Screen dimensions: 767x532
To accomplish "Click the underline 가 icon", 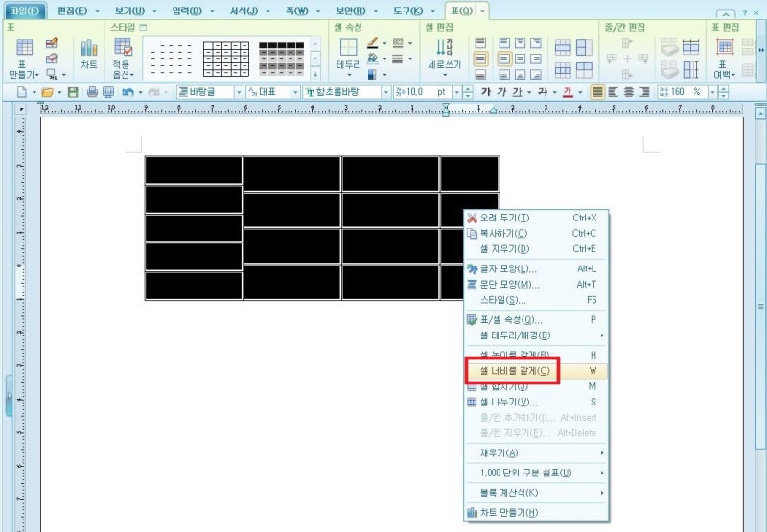I will [x=517, y=92].
